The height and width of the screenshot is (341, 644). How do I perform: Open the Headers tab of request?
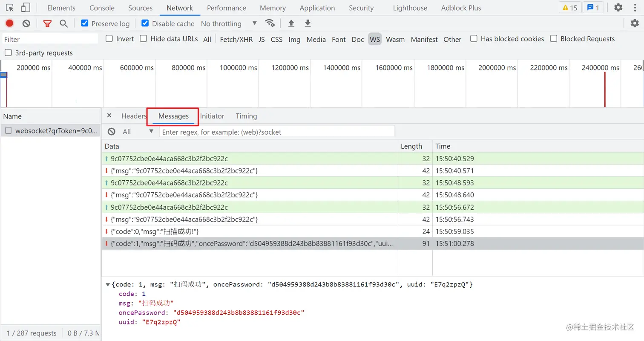(x=133, y=116)
